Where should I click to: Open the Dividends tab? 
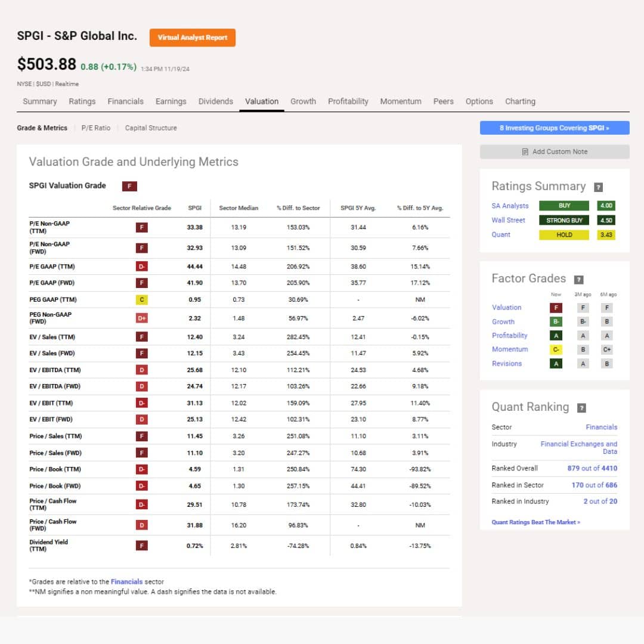[x=216, y=101]
